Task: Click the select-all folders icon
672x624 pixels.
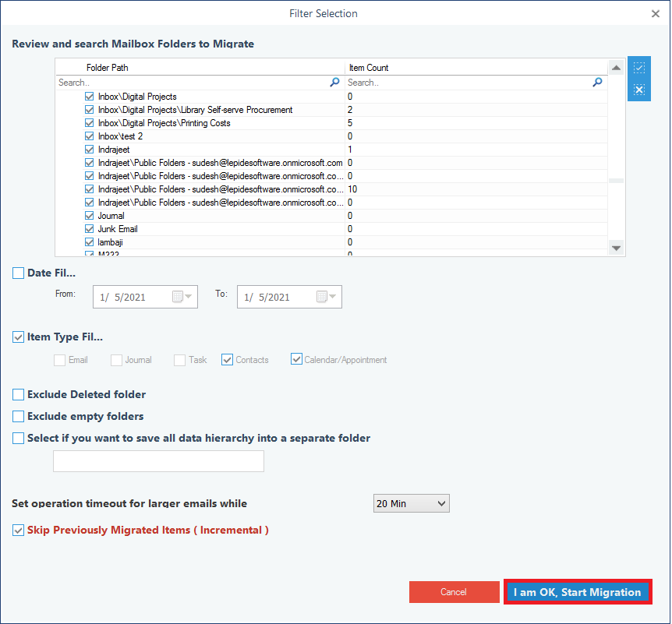Action: click(639, 68)
